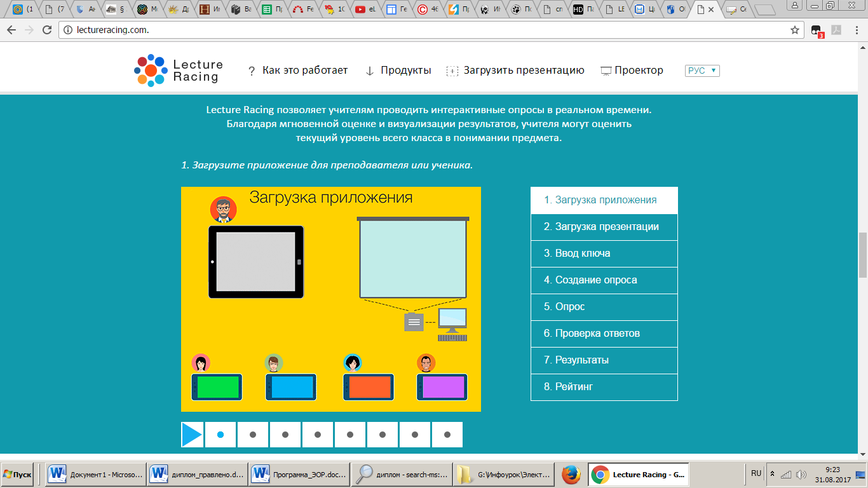Image resolution: width=868 pixels, height=488 pixels.
Task: Click the RU language indicator in tray
Action: pos(756,473)
